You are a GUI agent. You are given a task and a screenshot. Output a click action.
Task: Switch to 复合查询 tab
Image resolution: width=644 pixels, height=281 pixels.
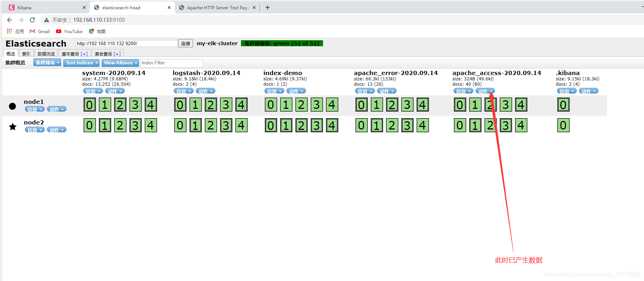pyautogui.click(x=103, y=54)
